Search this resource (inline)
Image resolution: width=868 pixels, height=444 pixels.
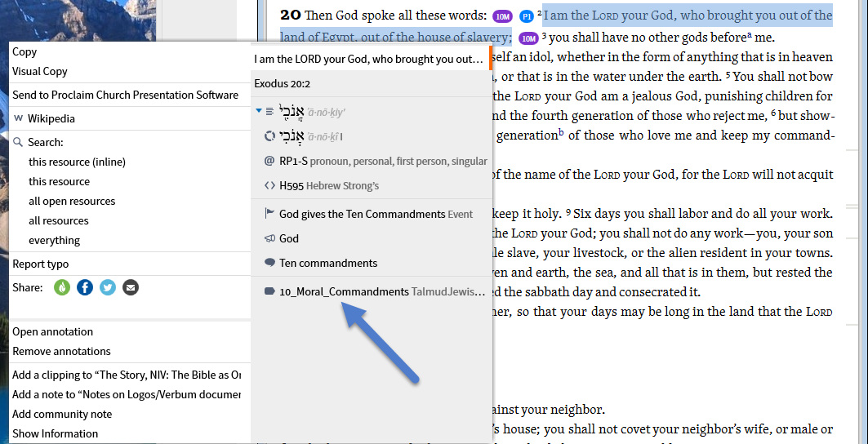(x=77, y=162)
